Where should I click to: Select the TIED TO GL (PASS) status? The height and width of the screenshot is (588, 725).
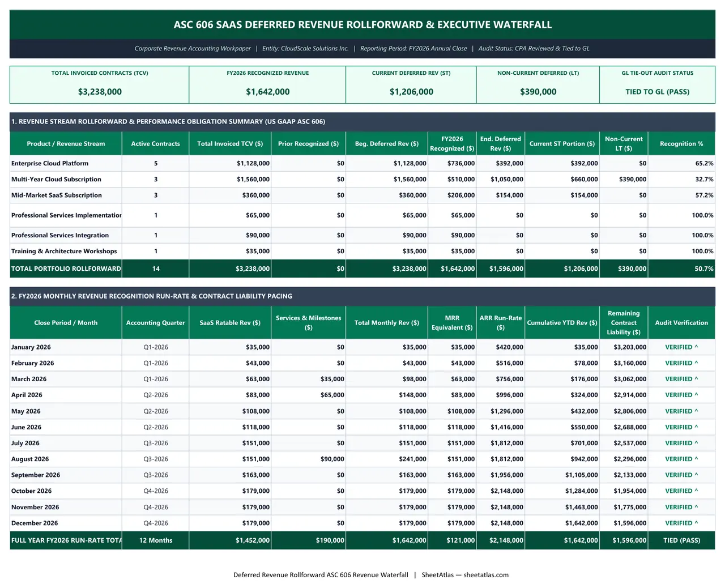[657, 92]
